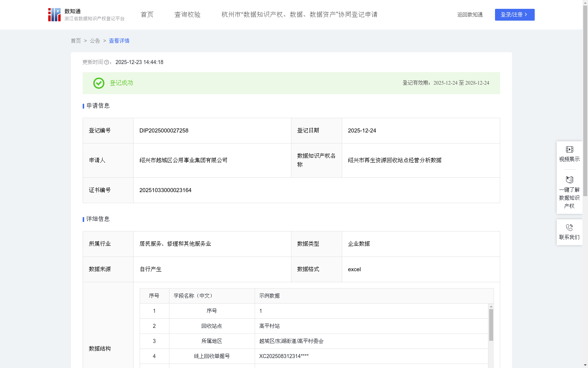Screen dimensions: 588x368
Task: Go to 首页 in the breadcrumb
Action: [x=76, y=41]
